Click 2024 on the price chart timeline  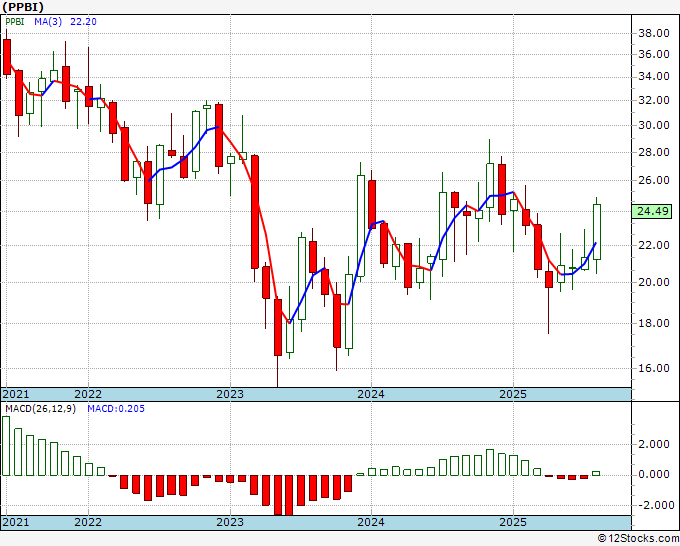(371, 394)
